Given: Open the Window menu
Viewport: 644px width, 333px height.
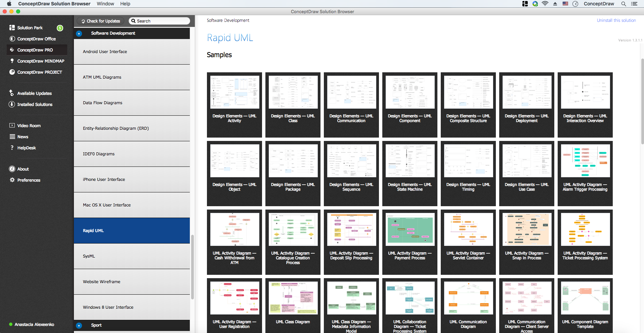Looking at the screenshot, I should tap(105, 4).
